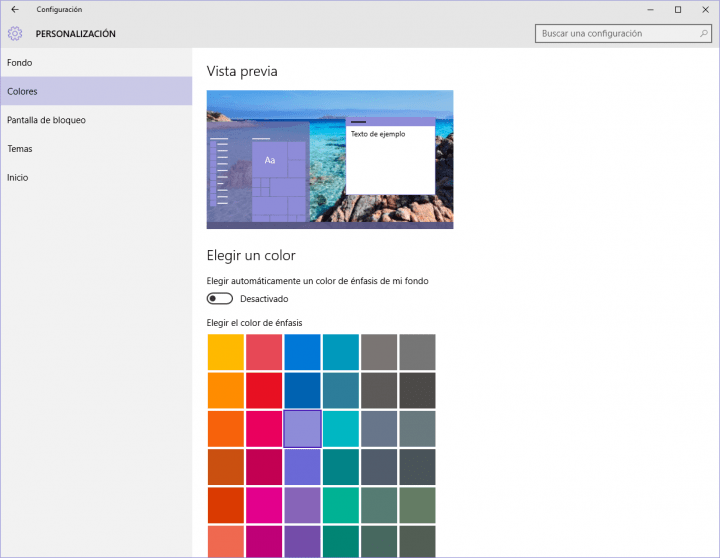
Task: Click the 'Texto de ejemplo' sample window text
Action: [x=378, y=134]
